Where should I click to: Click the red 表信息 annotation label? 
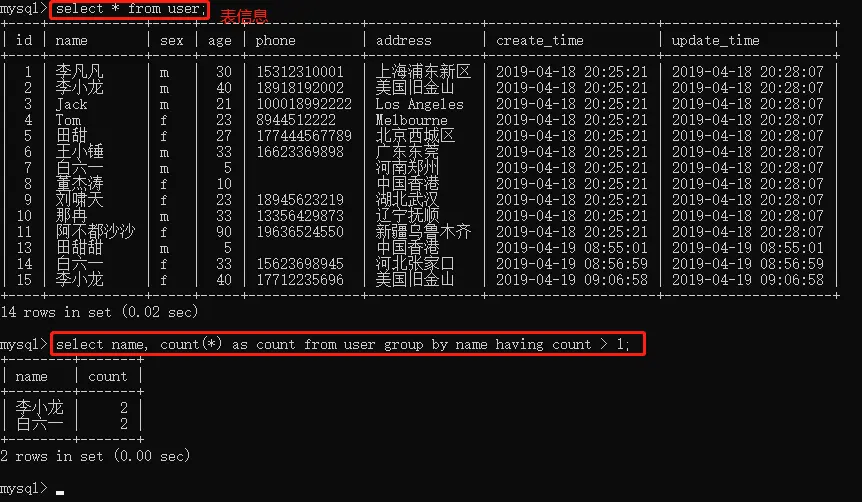click(244, 16)
